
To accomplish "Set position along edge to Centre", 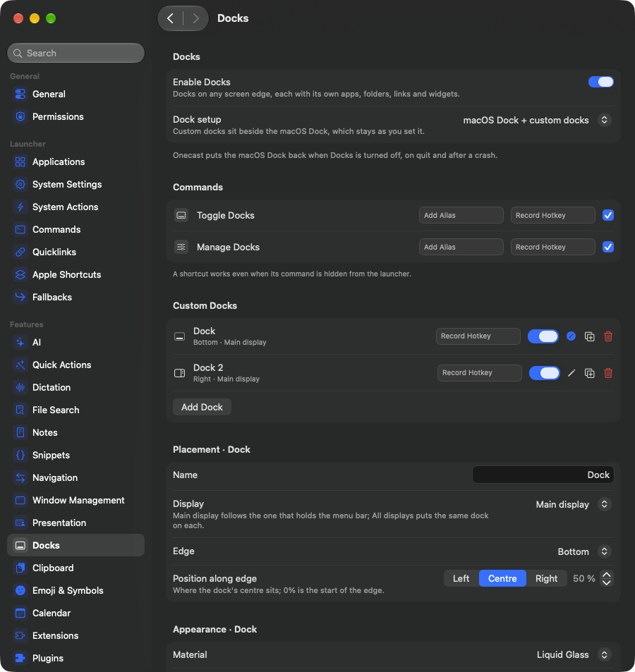I will (502, 579).
